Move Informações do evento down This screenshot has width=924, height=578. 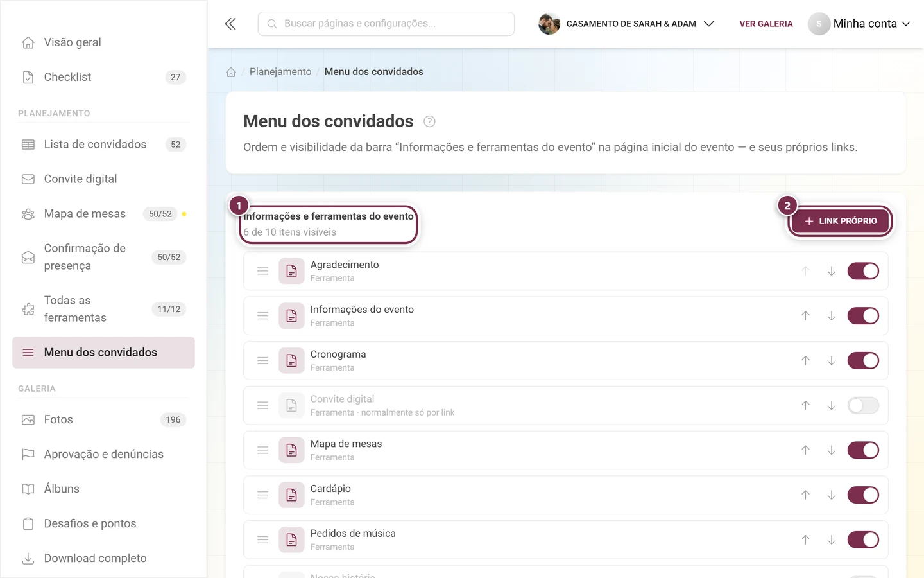coord(832,316)
